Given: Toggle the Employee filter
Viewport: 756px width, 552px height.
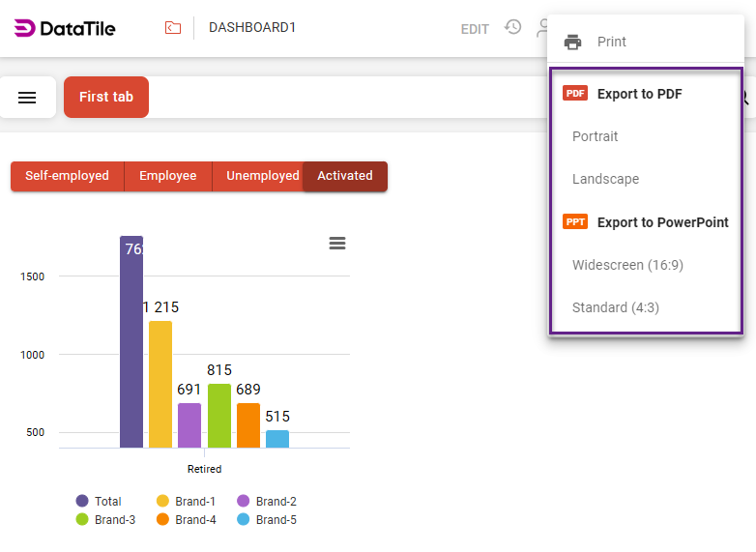Looking at the screenshot, I should [x=167, y=176].
